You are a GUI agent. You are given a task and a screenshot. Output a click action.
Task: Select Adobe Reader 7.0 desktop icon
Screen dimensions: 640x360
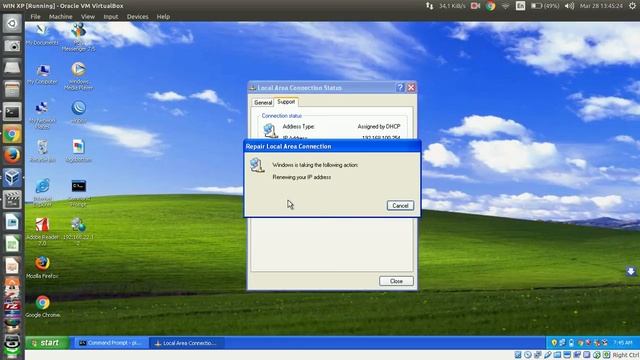(x=42, y=231)
